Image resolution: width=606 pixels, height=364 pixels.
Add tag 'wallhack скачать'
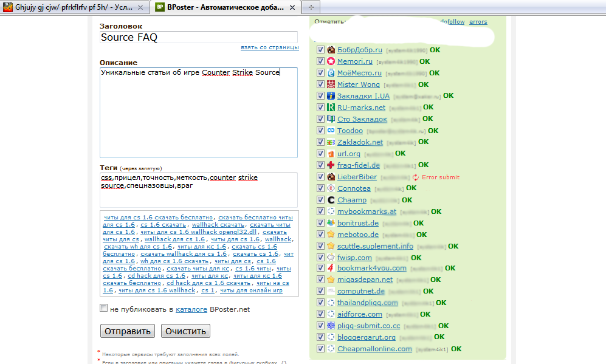(218, 224)
